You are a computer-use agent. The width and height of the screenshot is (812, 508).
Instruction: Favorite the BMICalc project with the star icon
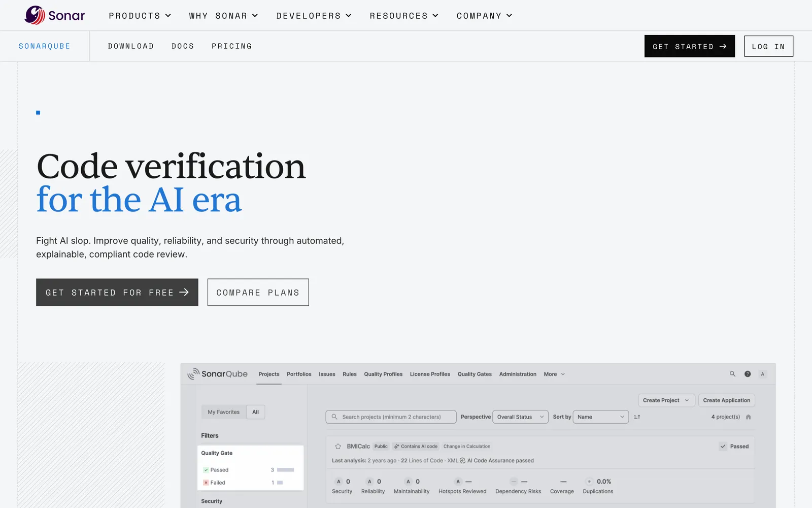pos(338,447)
